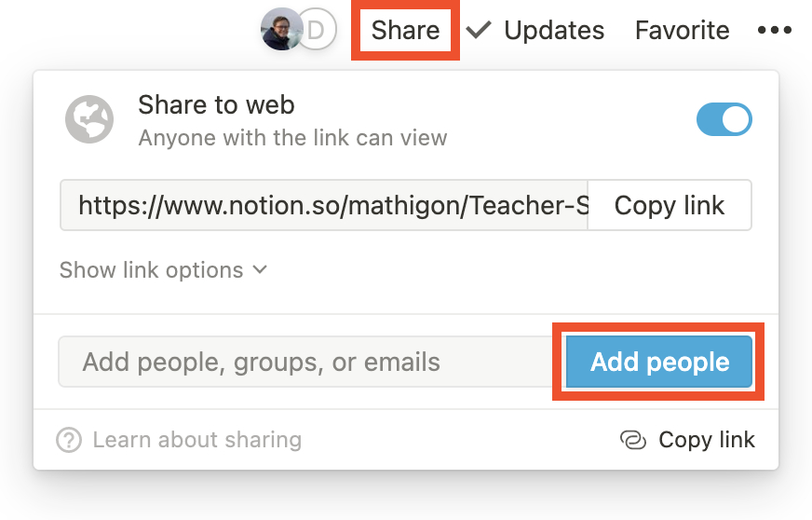This screenshot has width=812, height=520.
Task: Click the chain link icon at bottom
Action: tap(633, 440)
